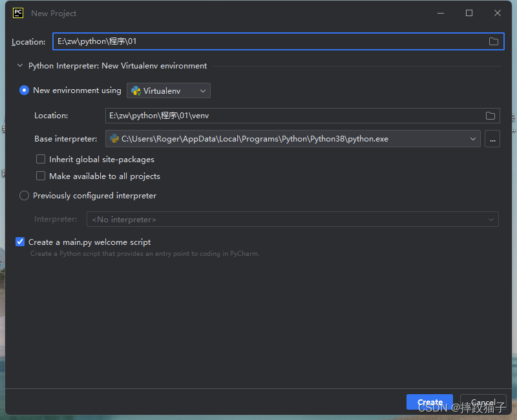Enable Inherit global site-packages checkbox
The width and height of the screenshot is (517, 420).
pos(41,159)
